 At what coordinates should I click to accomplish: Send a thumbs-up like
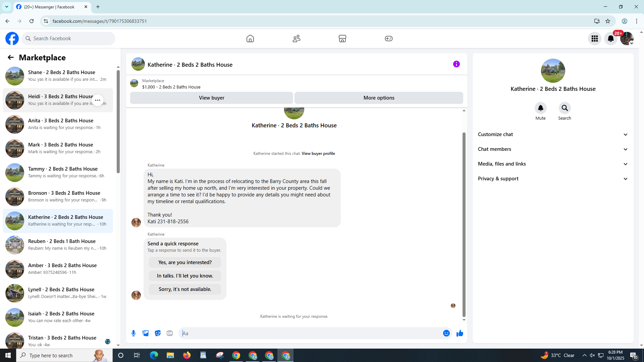coord(460,333)
